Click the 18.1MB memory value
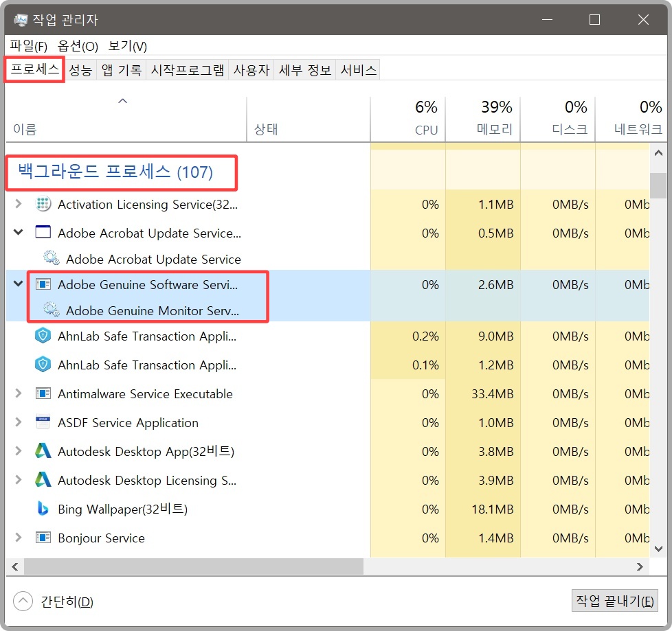This screenshot has height=631, width=672. tap(493, 509)
